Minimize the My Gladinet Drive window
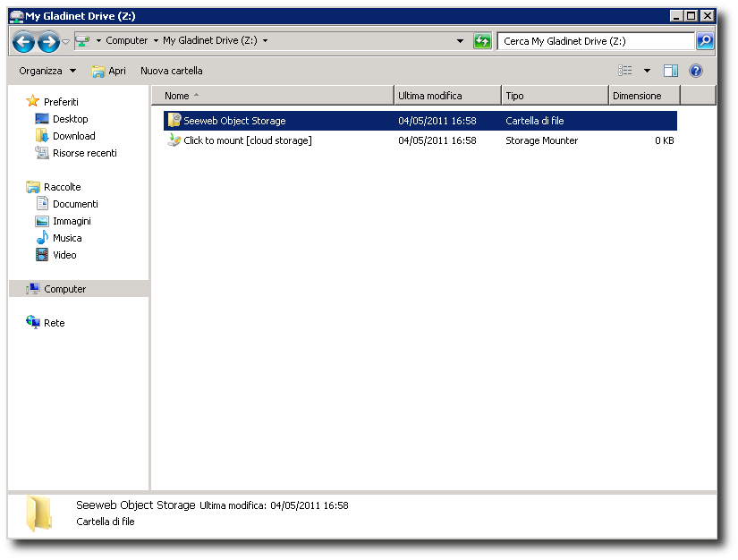The width and height of the screenshot is (738, 560). 676,16
